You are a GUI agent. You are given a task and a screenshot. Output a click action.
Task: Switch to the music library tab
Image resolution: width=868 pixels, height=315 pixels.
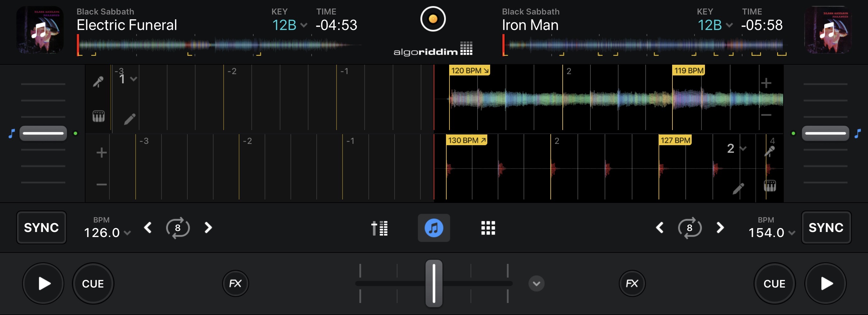(x=434, y=228)
